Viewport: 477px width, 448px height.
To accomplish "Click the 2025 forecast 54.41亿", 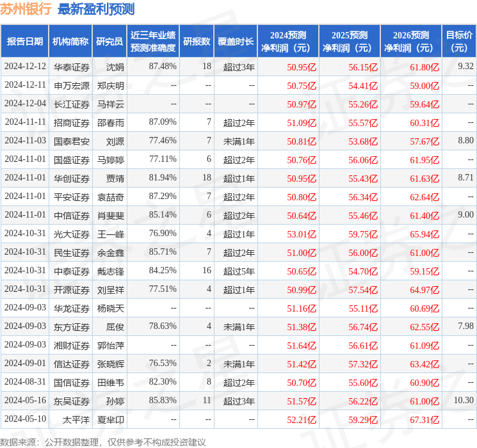I will click(x=363, y=86).
